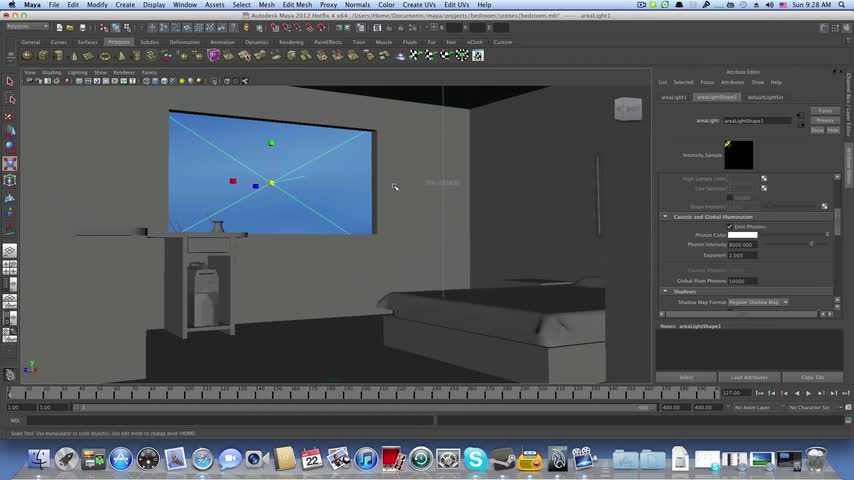
Task: Click the Load Attributes button
Action: point(749,377)
